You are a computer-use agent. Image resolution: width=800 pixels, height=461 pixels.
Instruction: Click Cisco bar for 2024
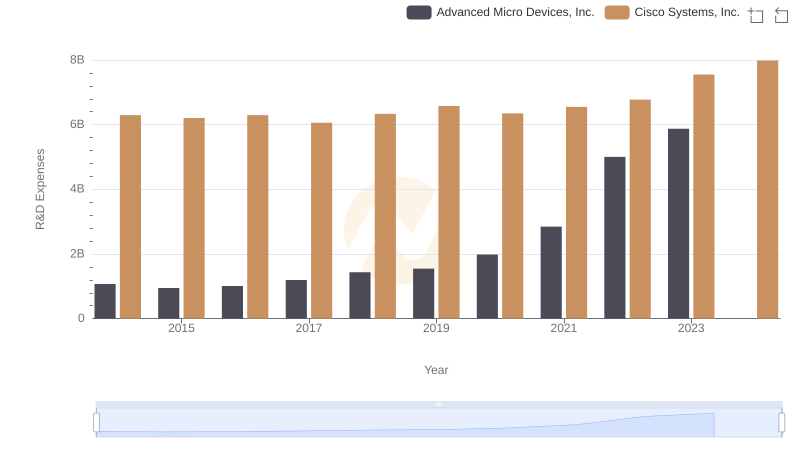tap(767, 189)
